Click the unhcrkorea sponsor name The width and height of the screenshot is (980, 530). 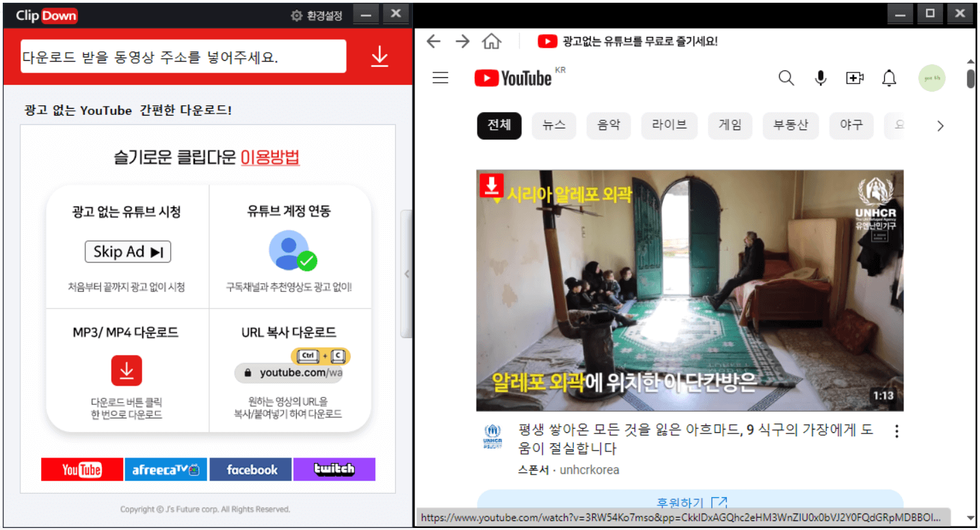590,470
